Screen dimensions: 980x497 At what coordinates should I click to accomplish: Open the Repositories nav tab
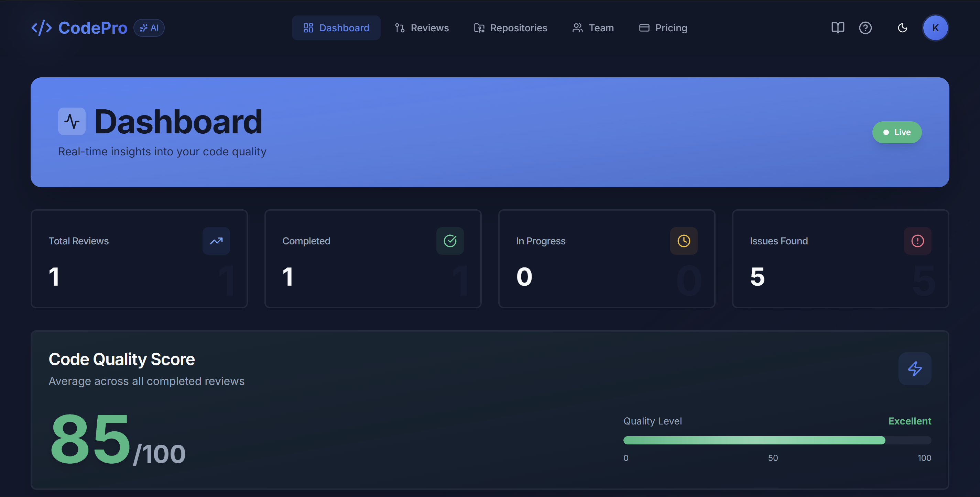[x=510, y=28]
